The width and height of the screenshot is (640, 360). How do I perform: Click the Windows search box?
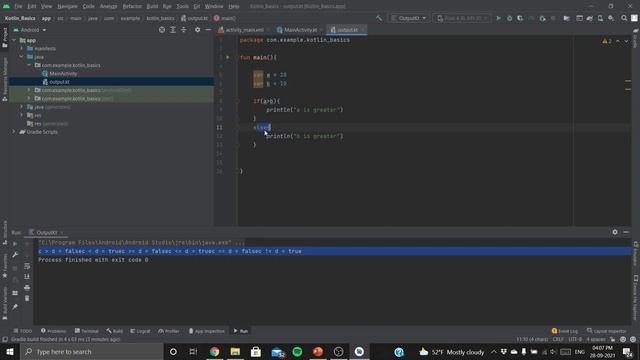click(x=91, y=352)
